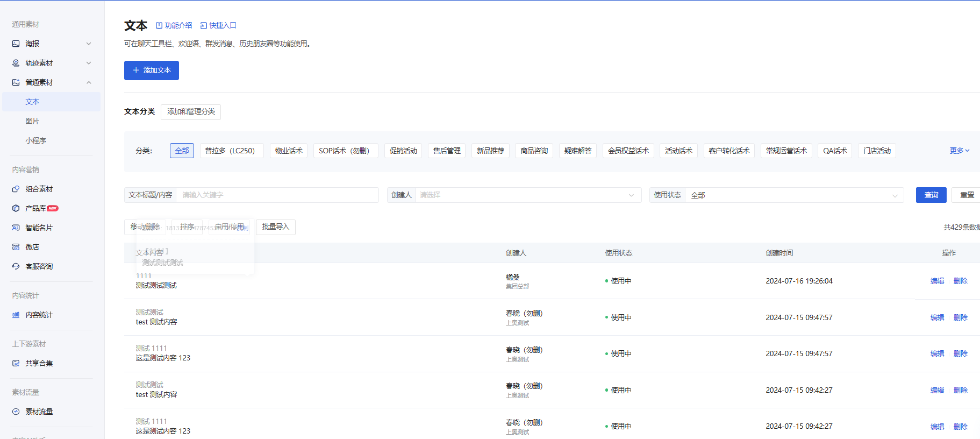This screenshot has width=980, height=439.
Task: Open 添加和管理分类
Action: pyautogui.click(x=191, y=112)
